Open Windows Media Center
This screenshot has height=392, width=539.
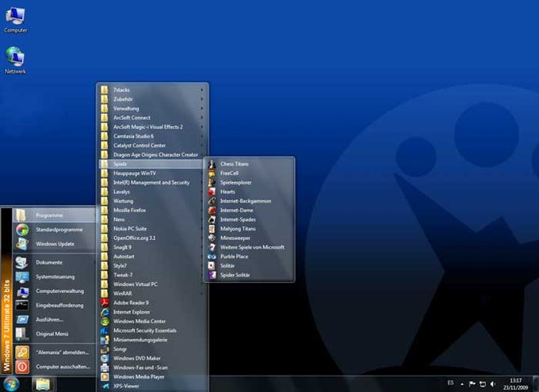pyautogui.click(x=153, y=322)
